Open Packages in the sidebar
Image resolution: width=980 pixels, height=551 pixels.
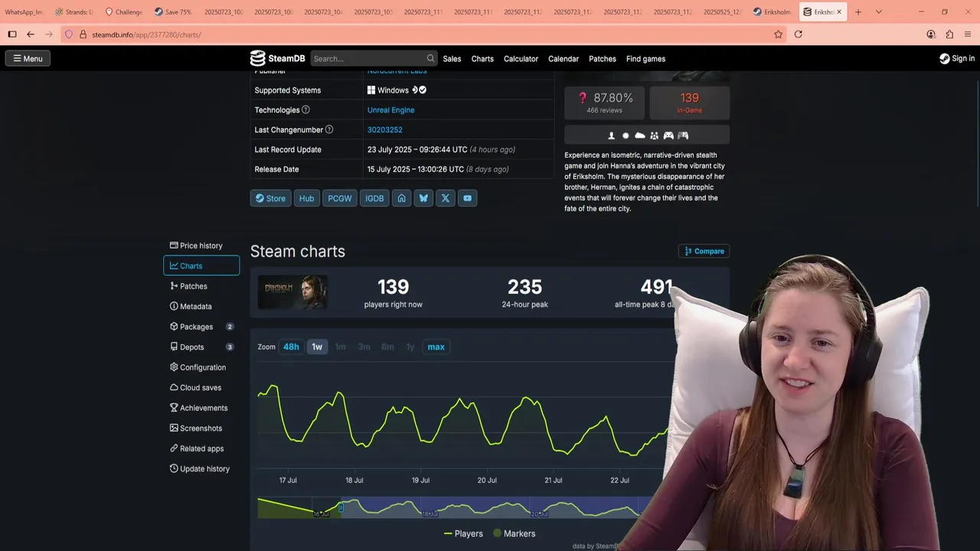(x=201, y=327)
